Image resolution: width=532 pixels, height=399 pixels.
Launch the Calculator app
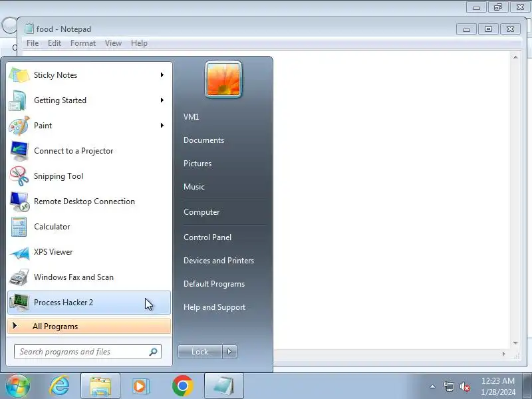(x=89, y=227)
